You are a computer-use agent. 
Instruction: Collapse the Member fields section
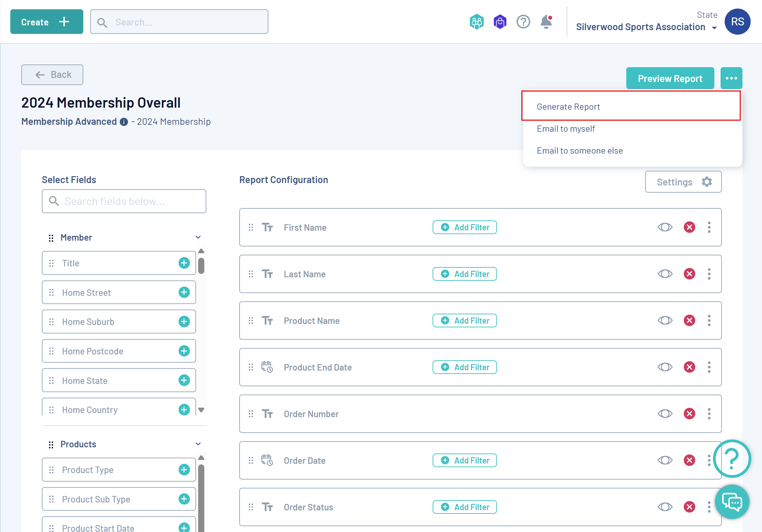198,237
